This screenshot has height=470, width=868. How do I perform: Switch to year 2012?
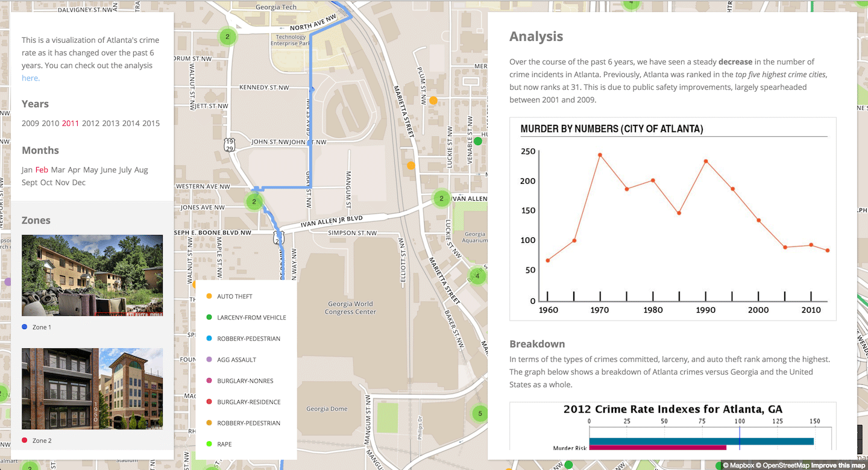click(90, 124)
